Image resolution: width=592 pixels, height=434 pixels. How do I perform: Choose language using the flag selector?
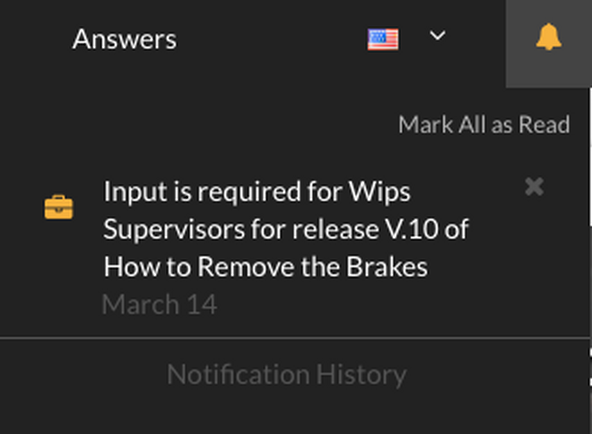pyautogui.click(x=383, y=39)
